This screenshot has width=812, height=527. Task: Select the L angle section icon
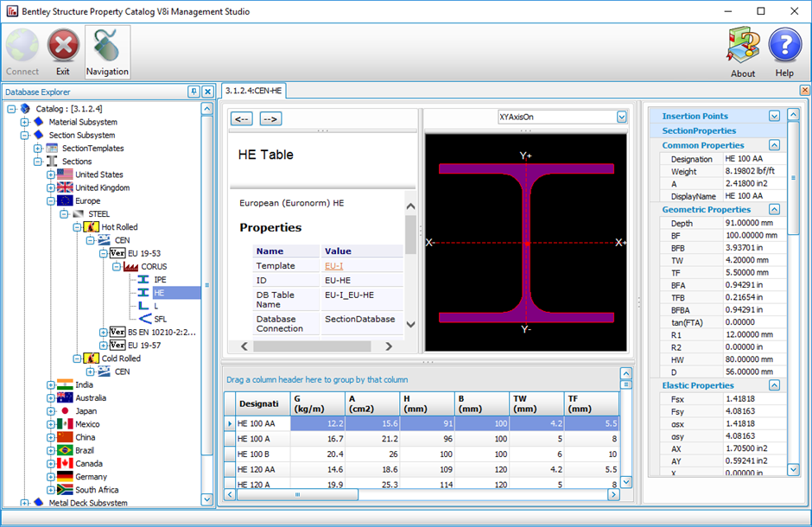coord(143,306)
